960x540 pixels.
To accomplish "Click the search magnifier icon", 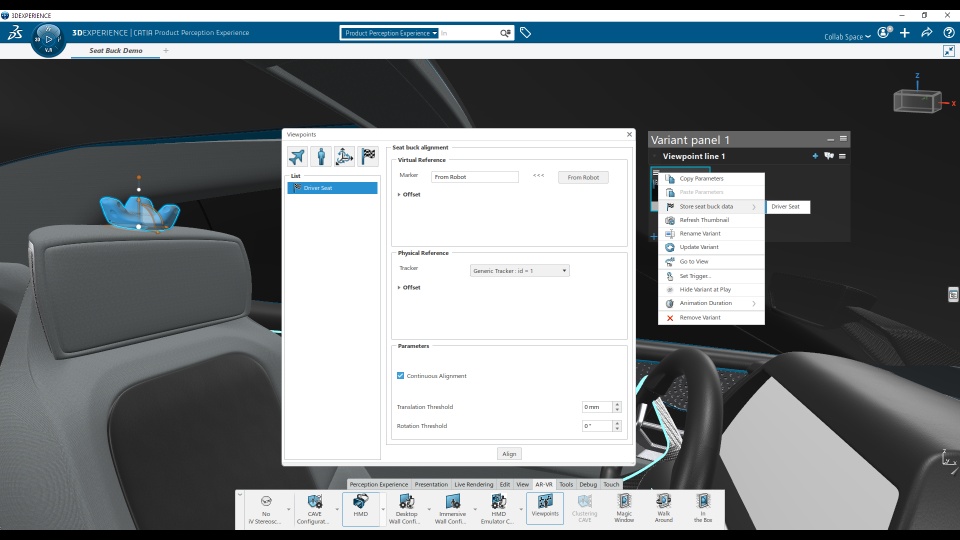I will [x=505, y=33].
